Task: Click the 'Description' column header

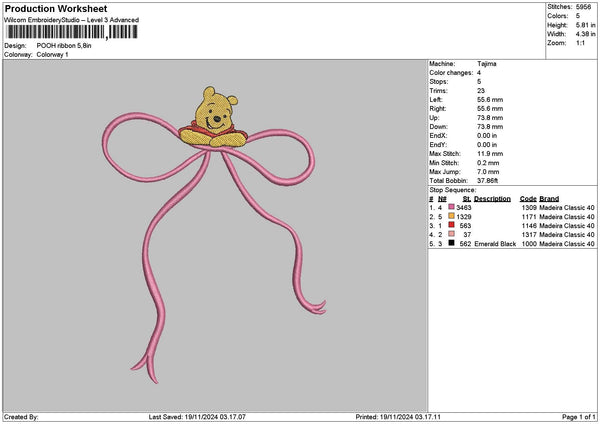Action: coord(492,199)
